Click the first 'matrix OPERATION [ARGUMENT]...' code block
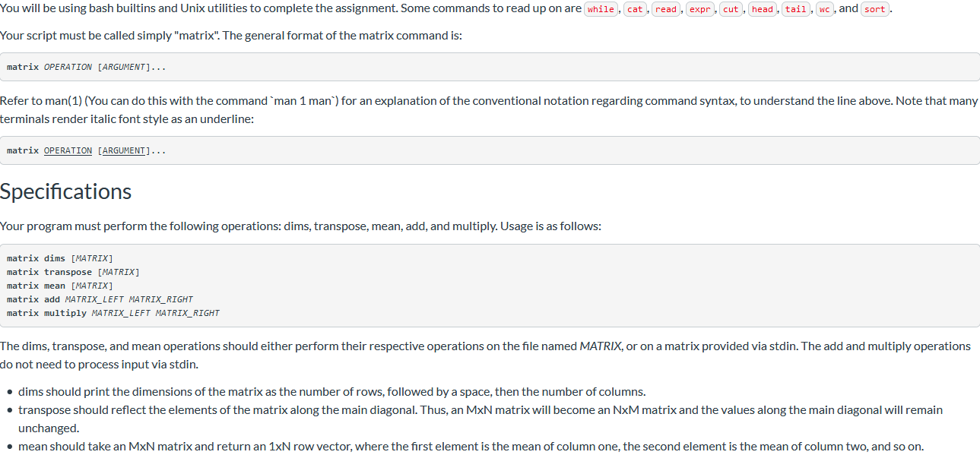The image size is (980, 455). click(x=490, y=67)
